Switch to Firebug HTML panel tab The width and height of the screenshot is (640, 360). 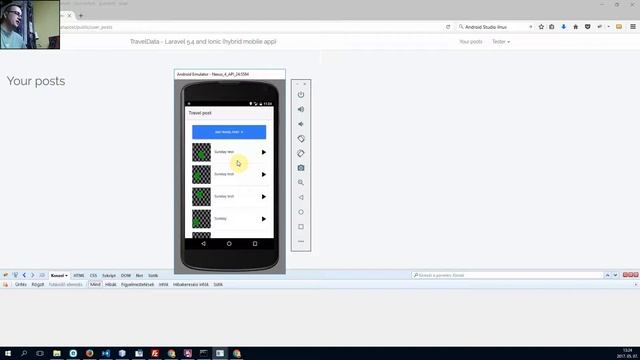pos(79,276)
